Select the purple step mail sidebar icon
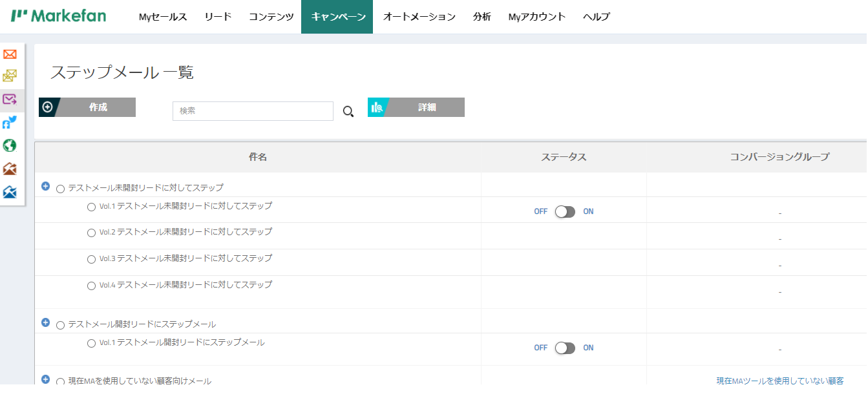 pos(10,99)
